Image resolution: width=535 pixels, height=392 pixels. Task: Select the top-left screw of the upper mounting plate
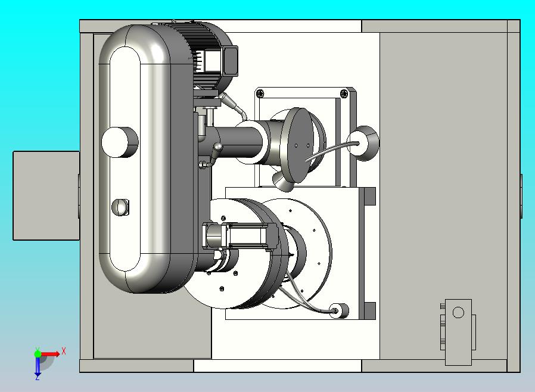[x=260, y=93]
